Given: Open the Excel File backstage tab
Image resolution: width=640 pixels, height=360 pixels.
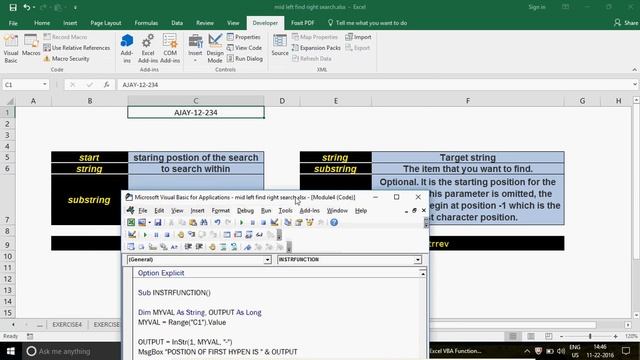Looking at the screenshot, I should [x=13, y=23].
